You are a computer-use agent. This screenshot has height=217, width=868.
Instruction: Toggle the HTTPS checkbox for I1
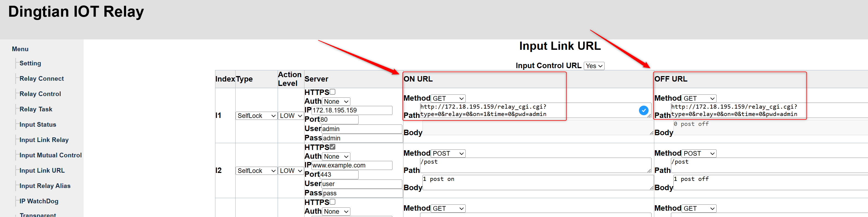tap(333, 92)
